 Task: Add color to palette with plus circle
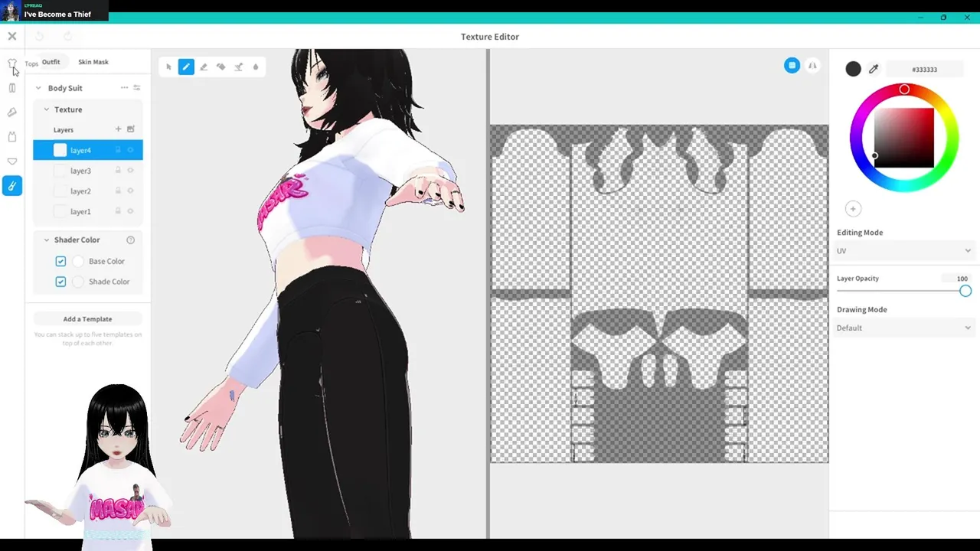[853, 208]
